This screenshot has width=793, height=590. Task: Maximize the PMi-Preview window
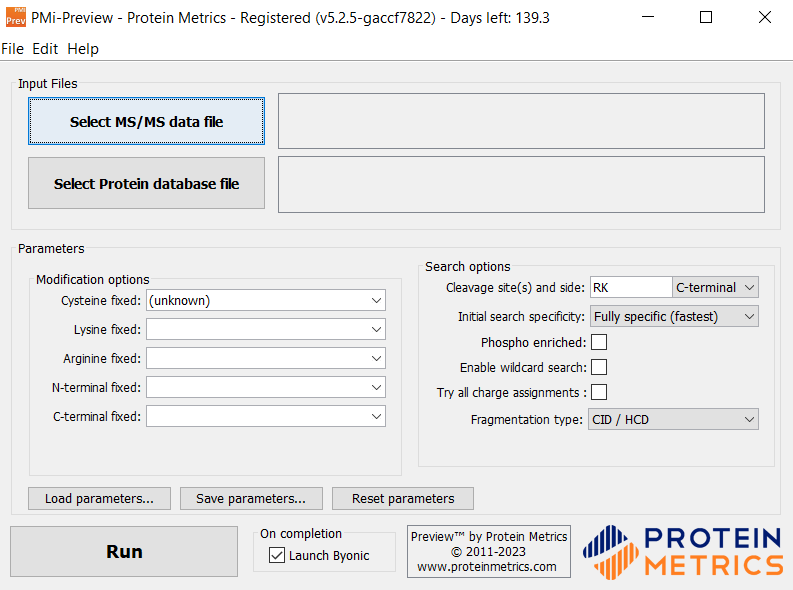click(706, 17)
